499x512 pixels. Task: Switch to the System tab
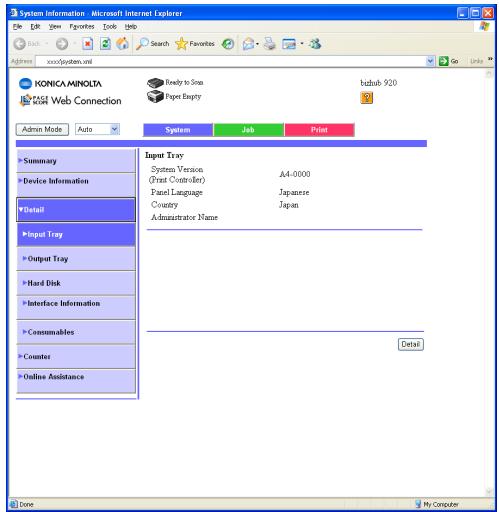(x=178, y=130)
